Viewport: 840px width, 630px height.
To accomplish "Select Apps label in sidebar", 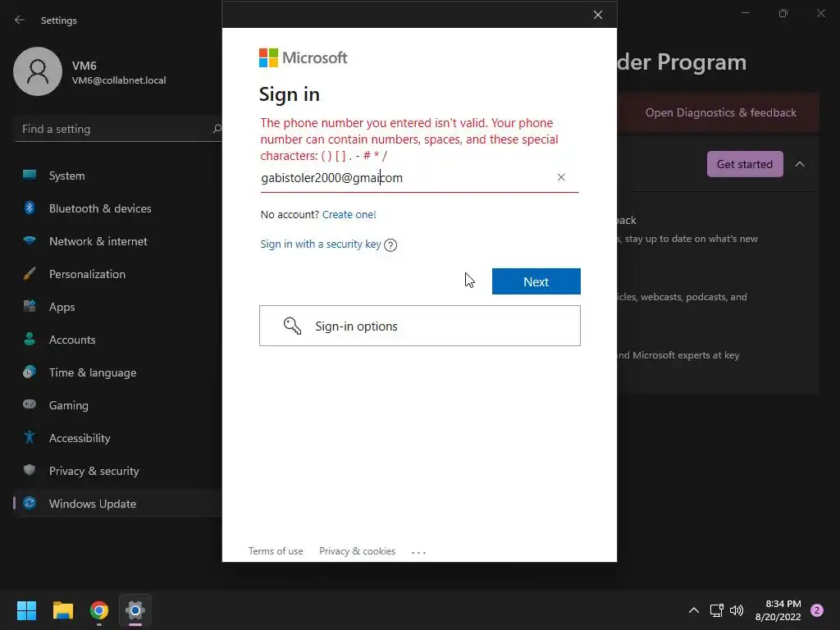I will (62, 307).
